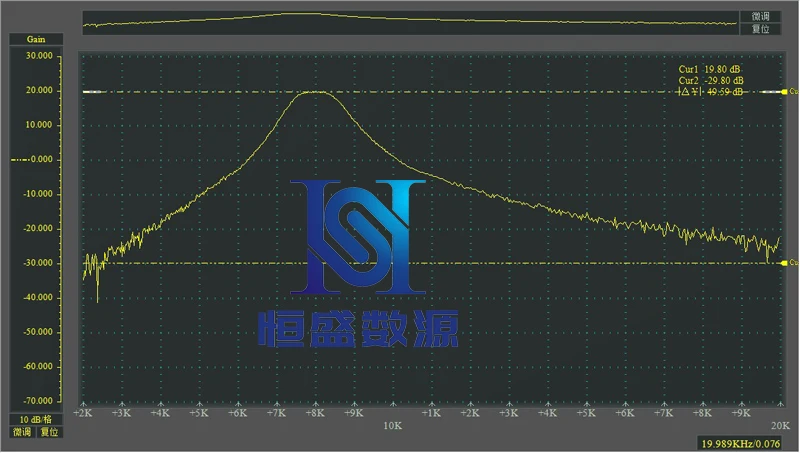Click the 30.000 Gain axis value

coord(39,56)
